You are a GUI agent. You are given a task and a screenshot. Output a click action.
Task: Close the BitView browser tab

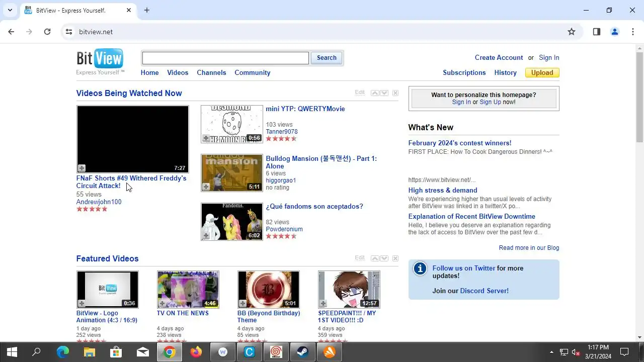(x=129, y=10)
